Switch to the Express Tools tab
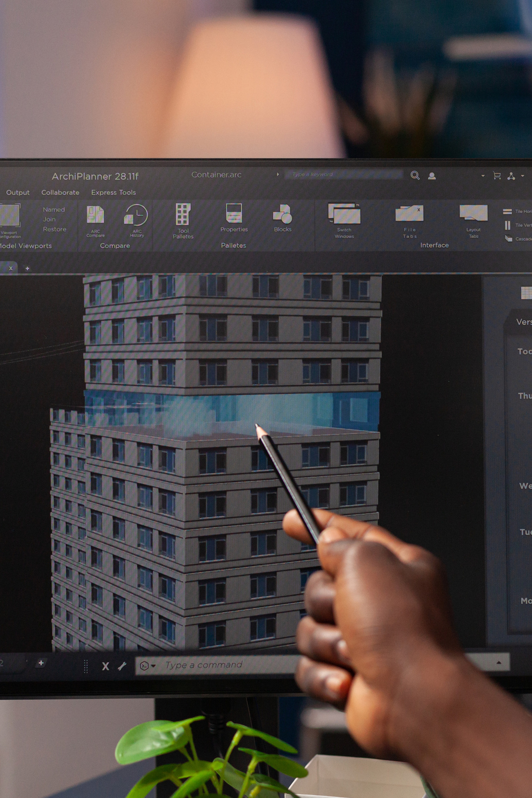The image size is (532, 798). [x=114, y=193]
